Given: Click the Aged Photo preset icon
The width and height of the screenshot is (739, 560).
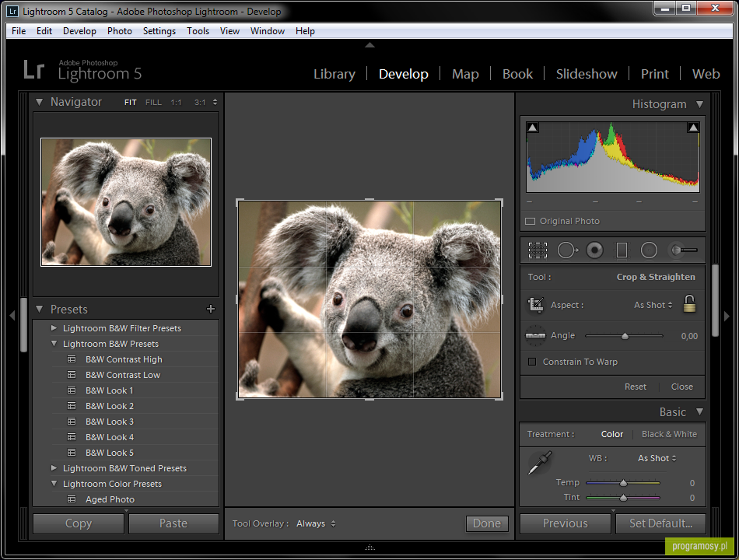Looking at the screenshot, I should pyautogui.click(x=72, y=499).
